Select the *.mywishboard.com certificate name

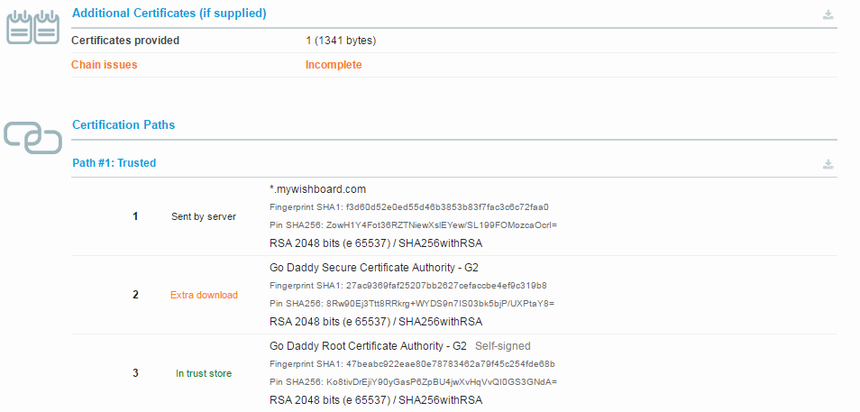click(318, 189)
